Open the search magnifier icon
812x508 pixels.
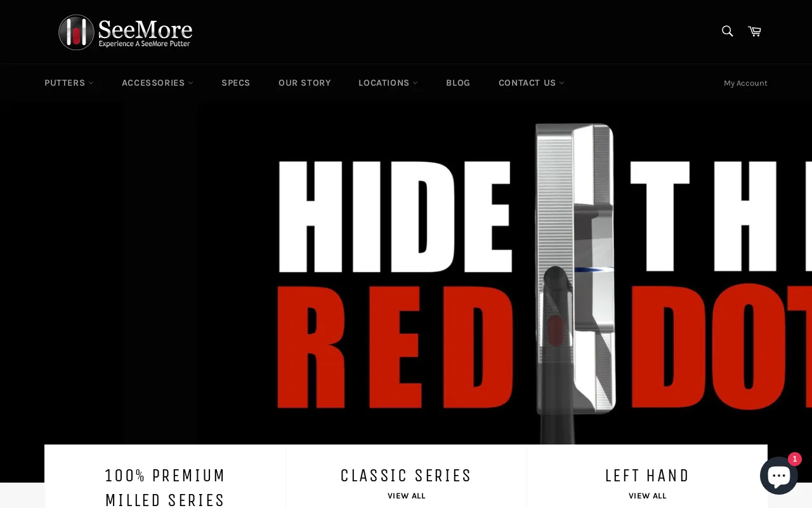coord(727,31)
